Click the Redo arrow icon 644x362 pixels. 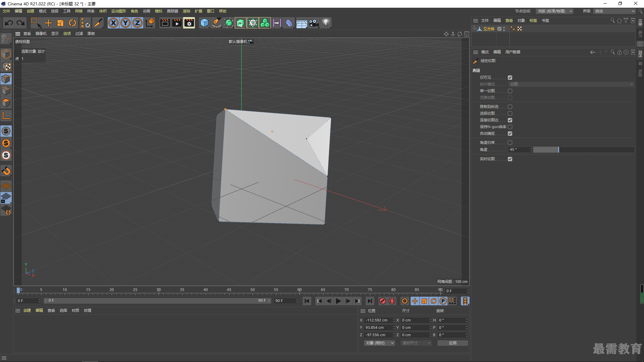21,23
